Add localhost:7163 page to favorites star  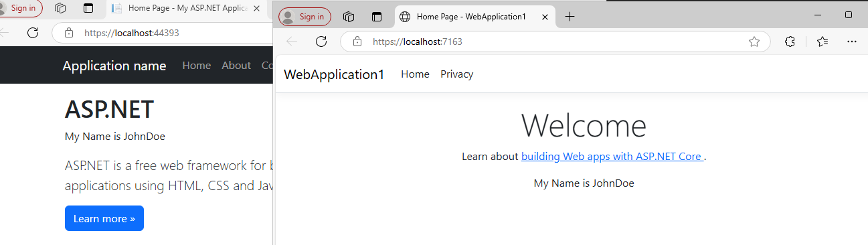click(x=754, y=42)
